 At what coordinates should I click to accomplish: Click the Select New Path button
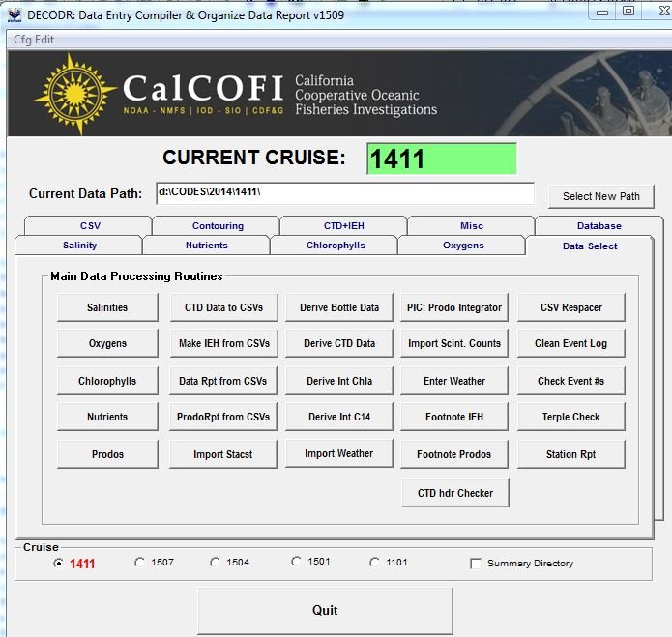(600, 196)
